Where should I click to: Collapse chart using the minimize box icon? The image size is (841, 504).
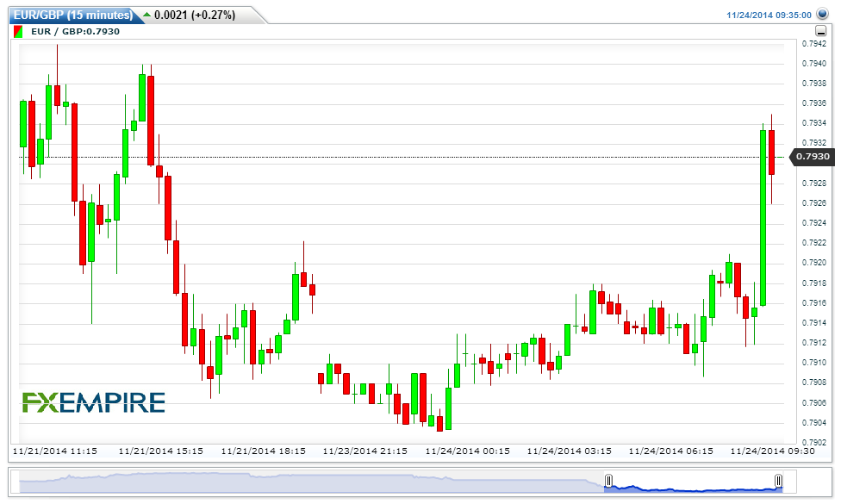[x=820, y=31]
